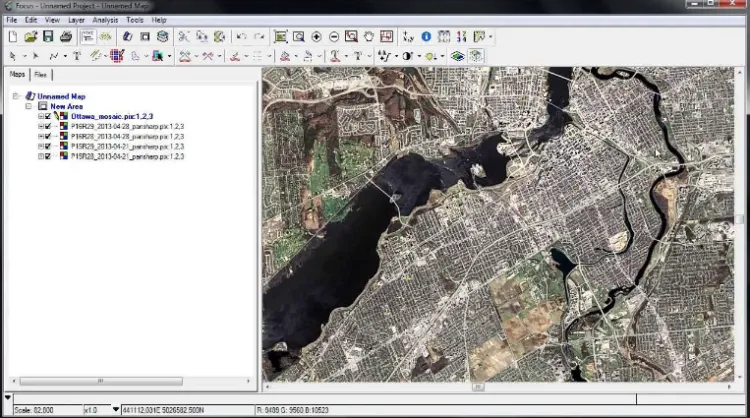Click the New project icon
This screenshot has width=750, height=418.
[x=12, y=37]
